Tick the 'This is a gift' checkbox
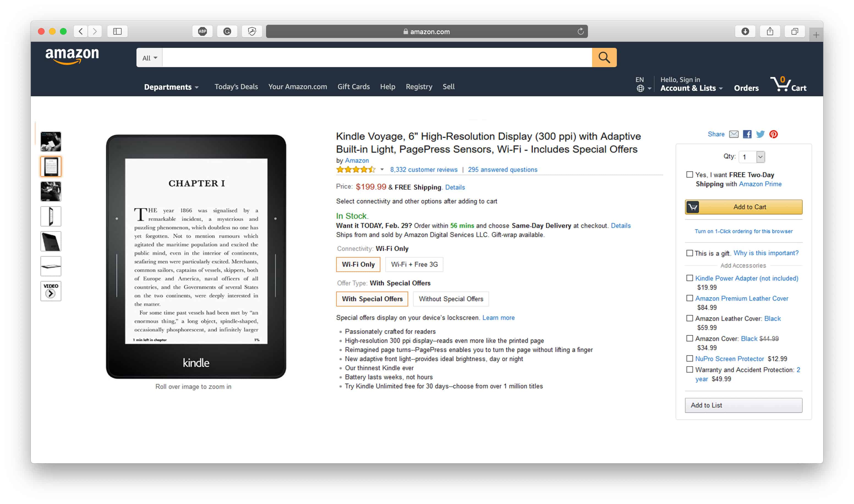The height and width of the screenshot is (504, 854). pos(689,253)
